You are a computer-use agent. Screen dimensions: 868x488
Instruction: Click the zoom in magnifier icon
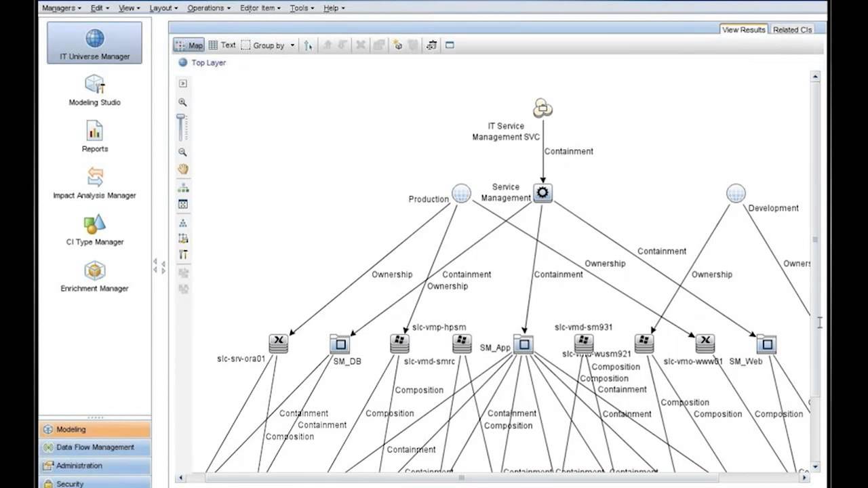click(x=182, y=102)
